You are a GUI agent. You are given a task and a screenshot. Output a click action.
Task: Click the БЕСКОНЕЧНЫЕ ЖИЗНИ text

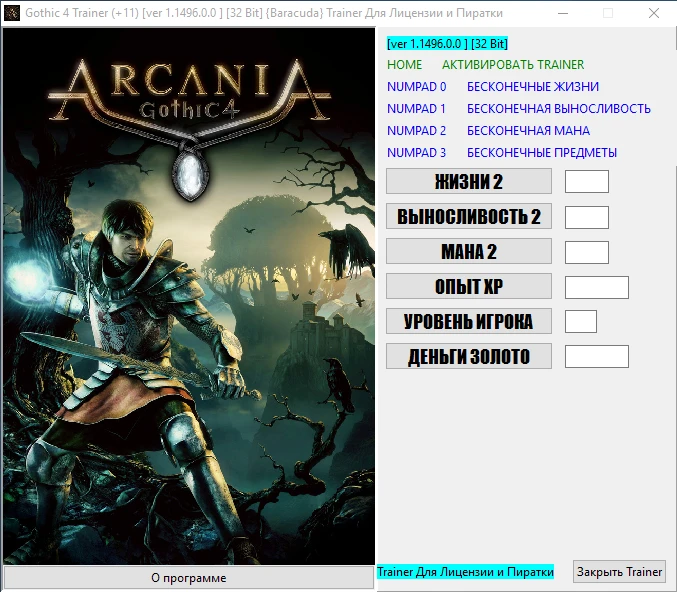[533, 87]
